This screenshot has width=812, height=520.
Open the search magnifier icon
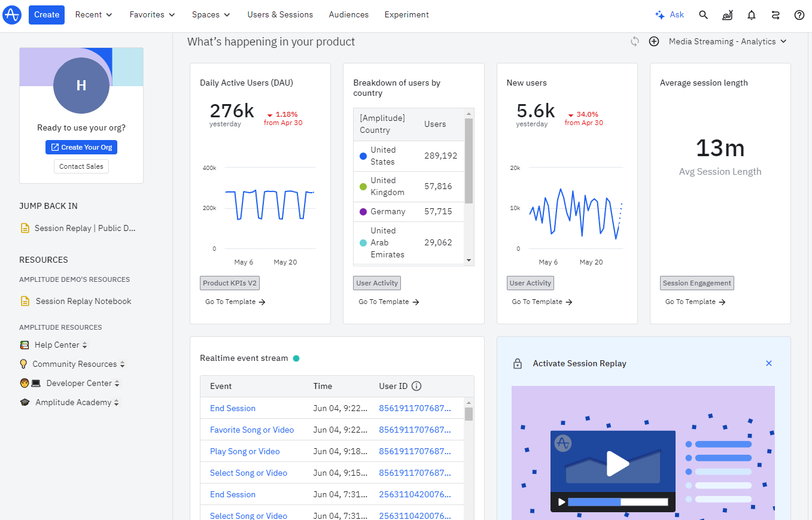click(704, 15)
